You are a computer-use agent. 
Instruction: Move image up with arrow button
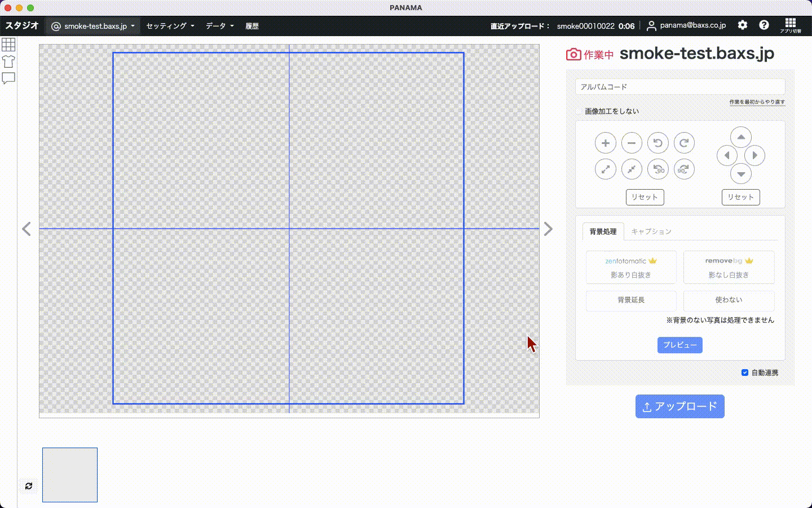click(x=740, y=137)
